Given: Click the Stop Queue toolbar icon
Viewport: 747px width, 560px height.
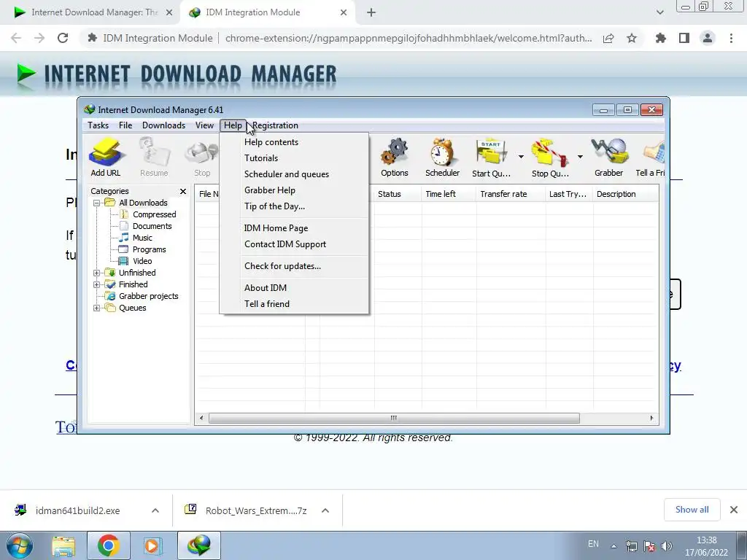Looking at the screenshot, I should coord(550,157).
